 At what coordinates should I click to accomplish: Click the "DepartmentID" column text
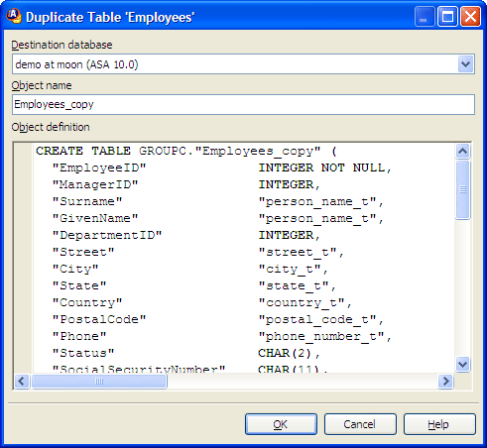pyautogui.click(x=107, y=235)
